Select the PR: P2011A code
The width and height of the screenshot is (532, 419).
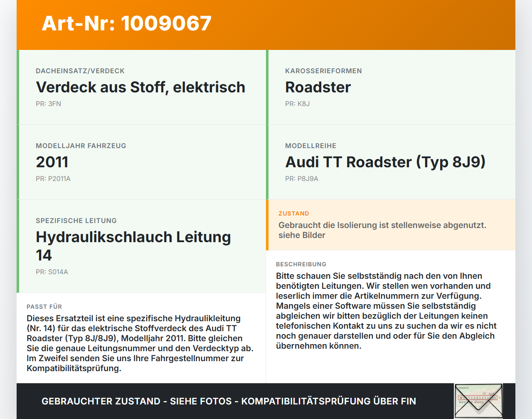53,179
